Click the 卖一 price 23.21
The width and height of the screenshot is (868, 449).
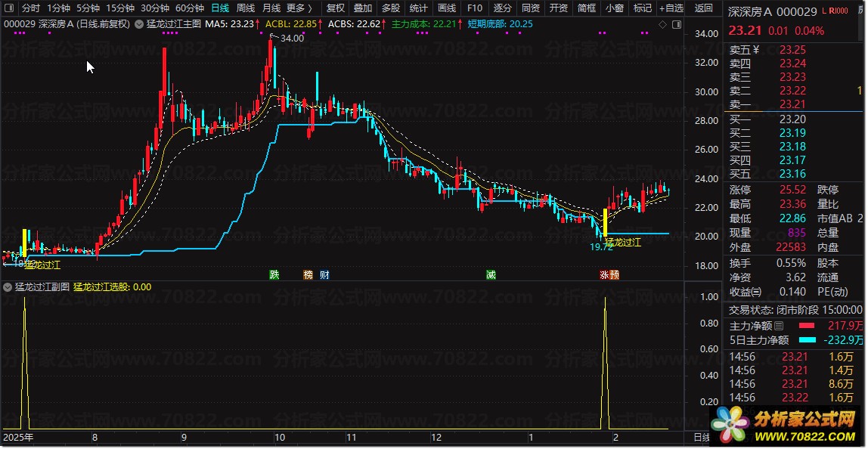(792, 104)
